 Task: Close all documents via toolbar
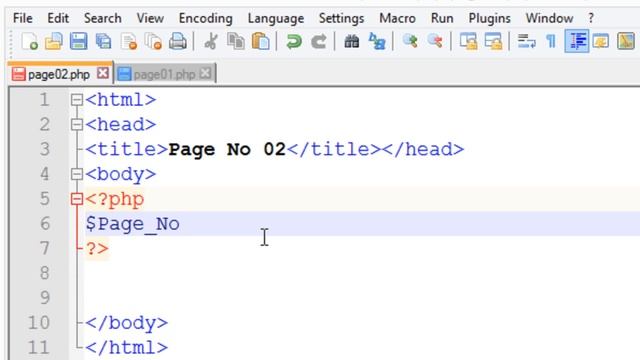pos(153,42)
